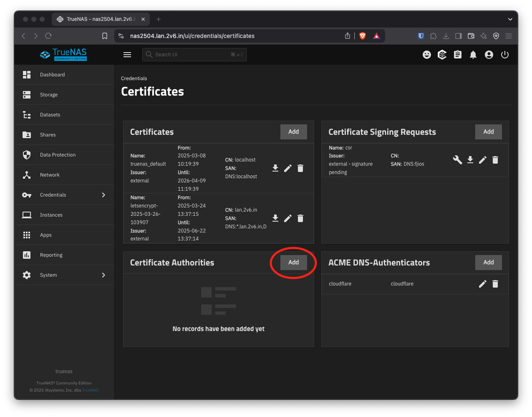Add a Certificate Authority

294,263
